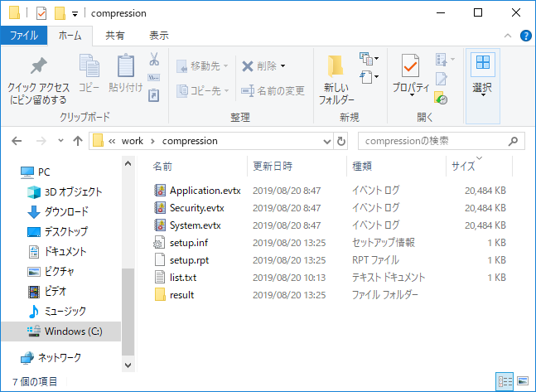Switch to Large icons view in status bar
This screenshot has height=392, width=536.
click(523, 380)
